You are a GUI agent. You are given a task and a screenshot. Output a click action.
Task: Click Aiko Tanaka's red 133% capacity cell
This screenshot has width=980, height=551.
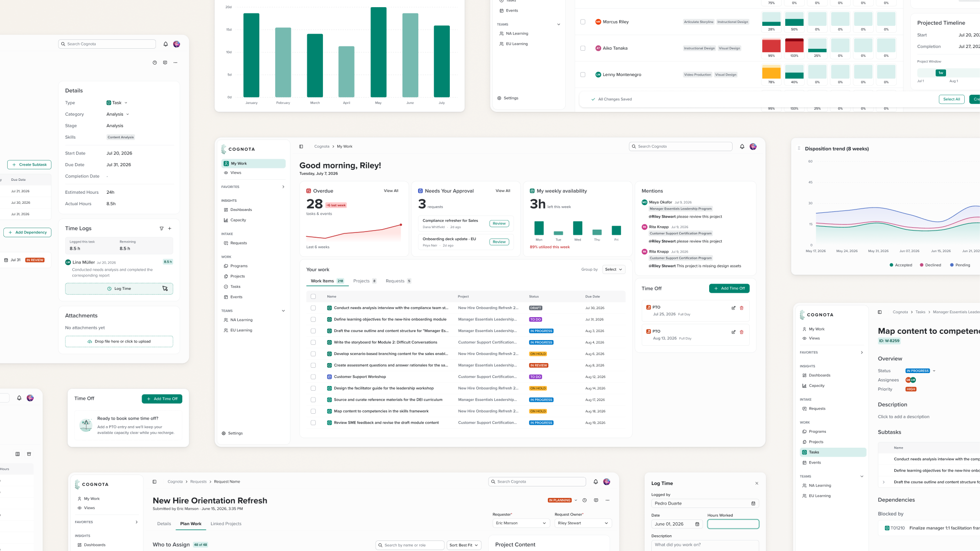(x=794, y=46)
